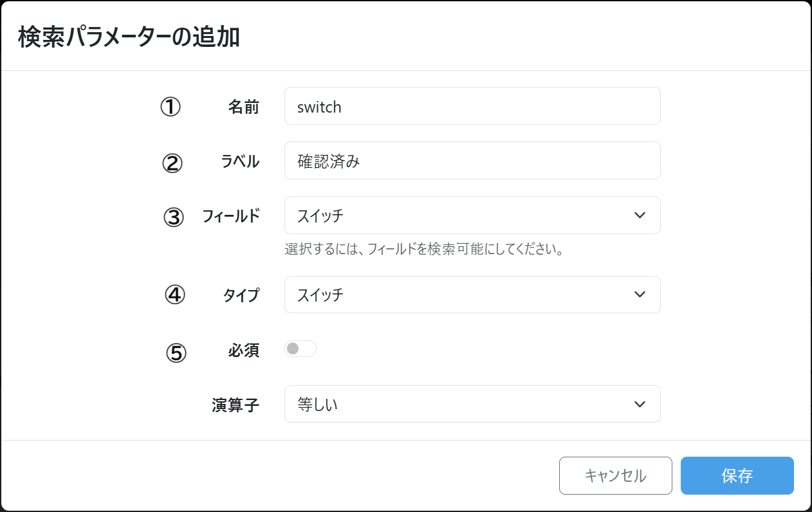Toggle the 必須 switch on
The image size is (812, 512).
[x=300, y=349]
